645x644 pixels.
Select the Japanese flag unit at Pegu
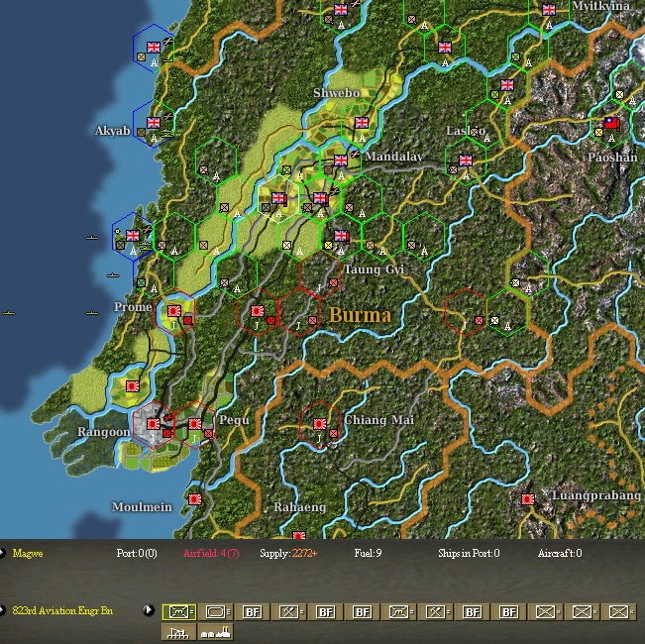[195, 424]
